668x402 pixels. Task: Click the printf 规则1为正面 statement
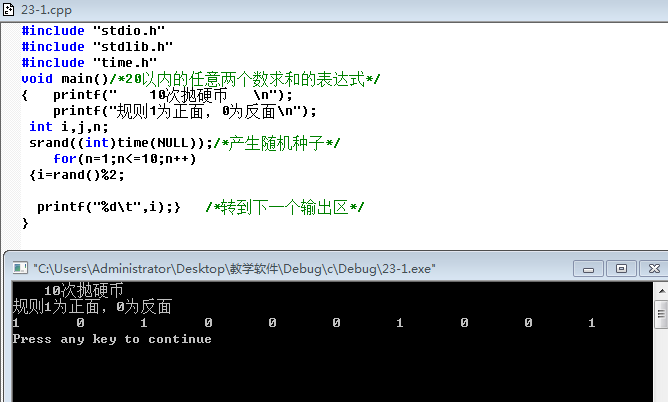coord(184,111)
